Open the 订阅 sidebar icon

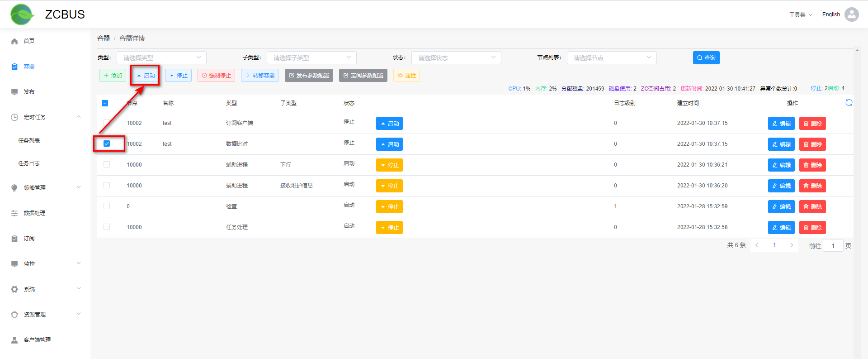click(14, 239)
